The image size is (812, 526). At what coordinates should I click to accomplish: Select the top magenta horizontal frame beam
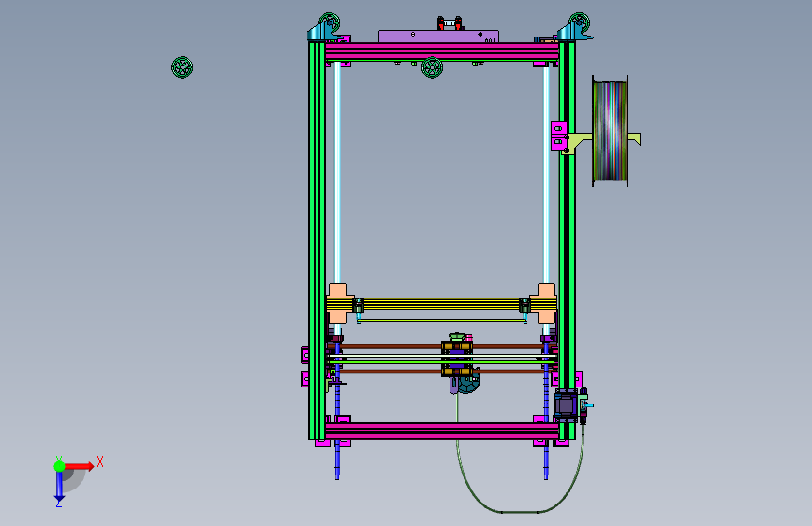pos(442,51)
